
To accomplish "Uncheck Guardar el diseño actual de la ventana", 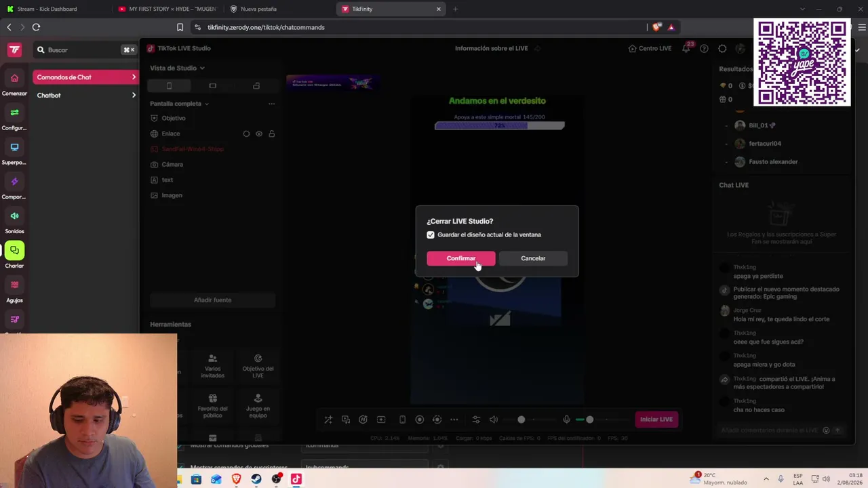I will tap(431, 235).
